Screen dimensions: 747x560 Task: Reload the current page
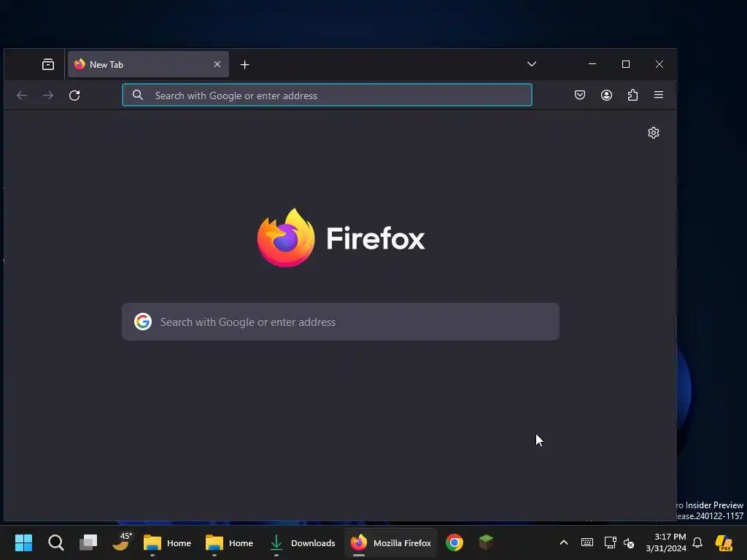tap(74, 96)
